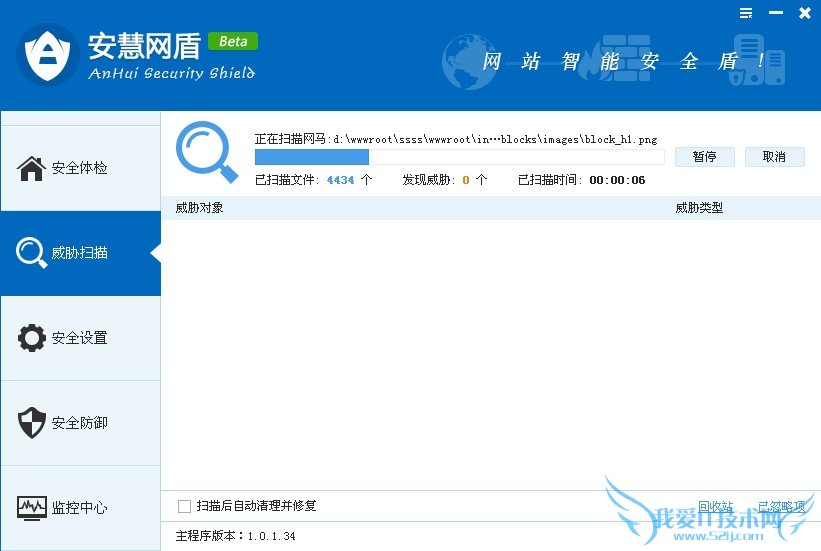The width and height of the screenshot is (821, 551).
Task: Click the large scanning magnifier icon
Action: tap(207, 152)
